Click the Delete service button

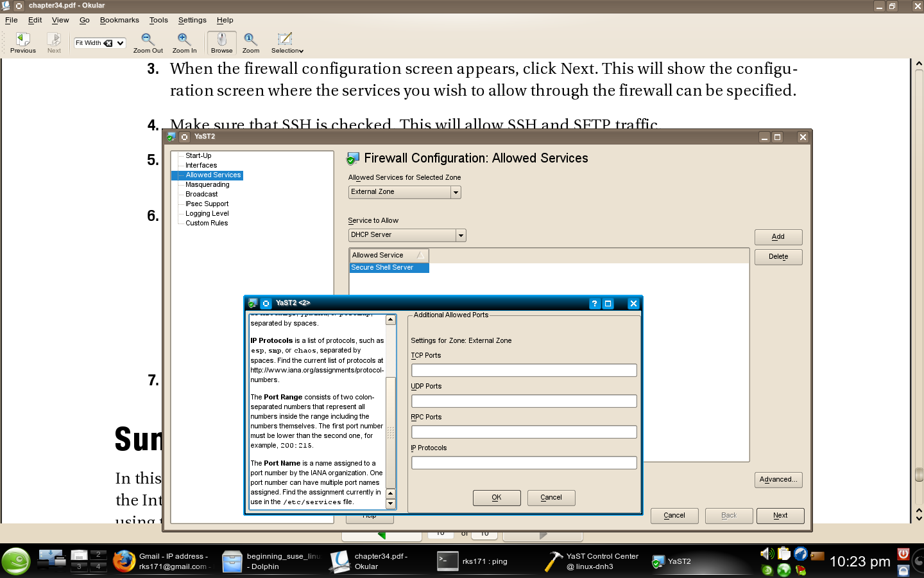(778, 257)
